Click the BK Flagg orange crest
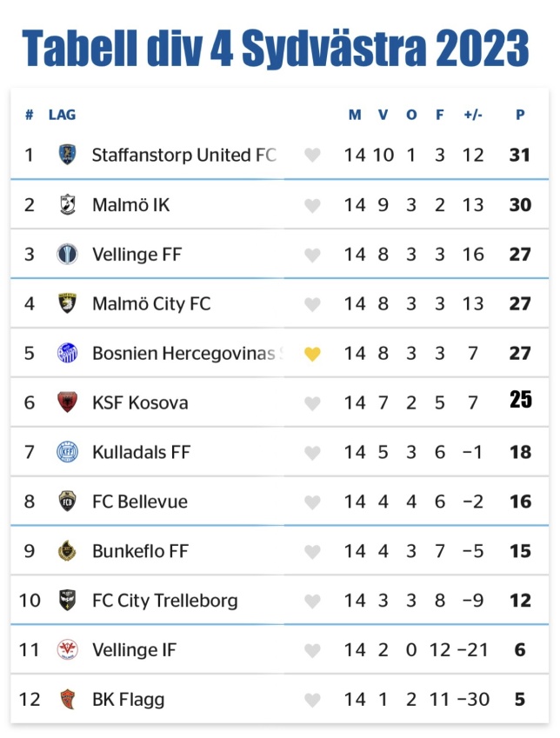 [x=67, y=700]
